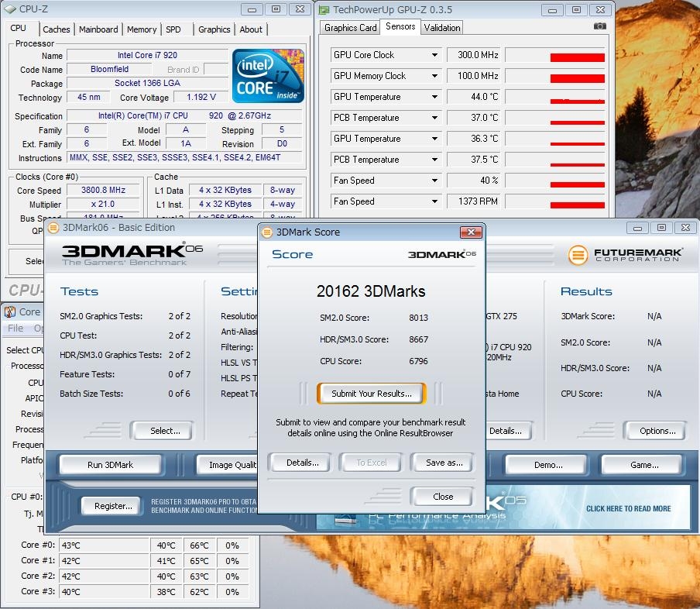Open the Validation tab in GPU-Z
Image resolution: width=700 pixels, height=609 pixels.
(442, 28)
